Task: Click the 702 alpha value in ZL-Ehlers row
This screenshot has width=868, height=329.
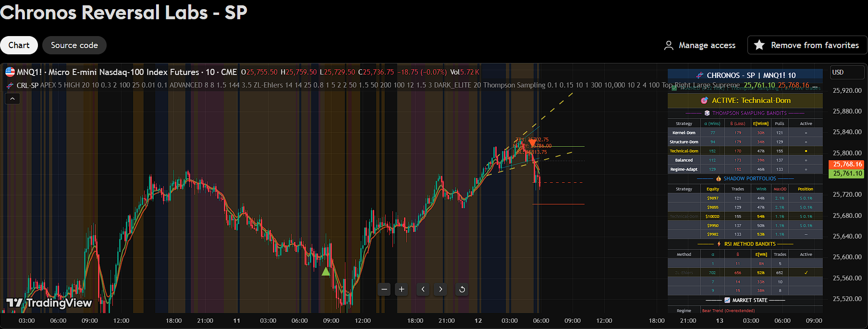Action: tap(712, 273)
